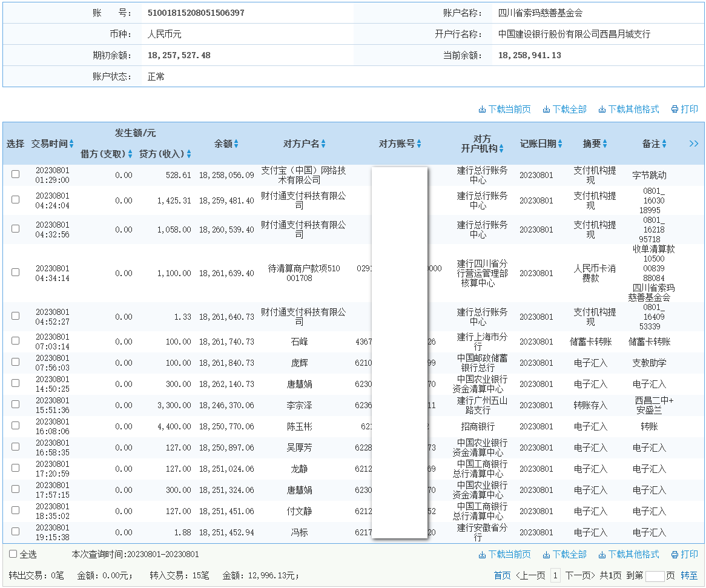Select the 庞辉 transaction checkbox
The width and height of the screenshot is (706, 588).
coord(15,362)
